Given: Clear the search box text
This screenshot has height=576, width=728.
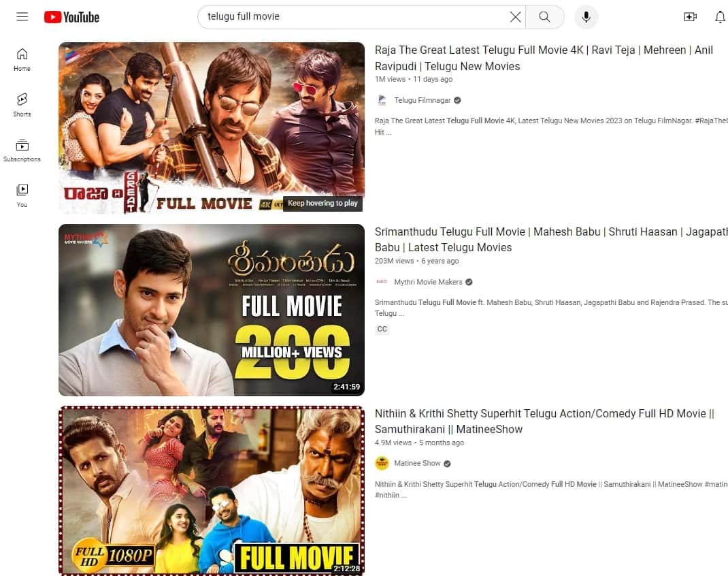Looking at the screenshot, I should coord(516,17).
